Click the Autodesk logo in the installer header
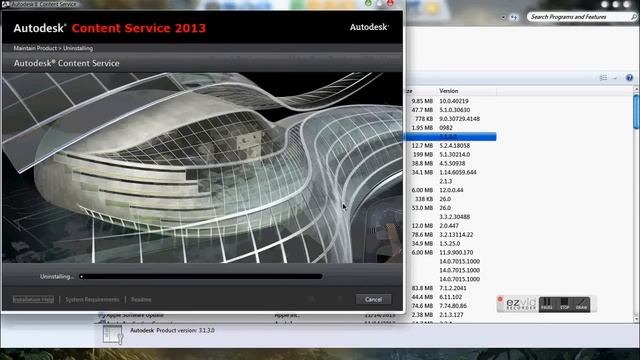640x360 pixels. click(369, 27)
